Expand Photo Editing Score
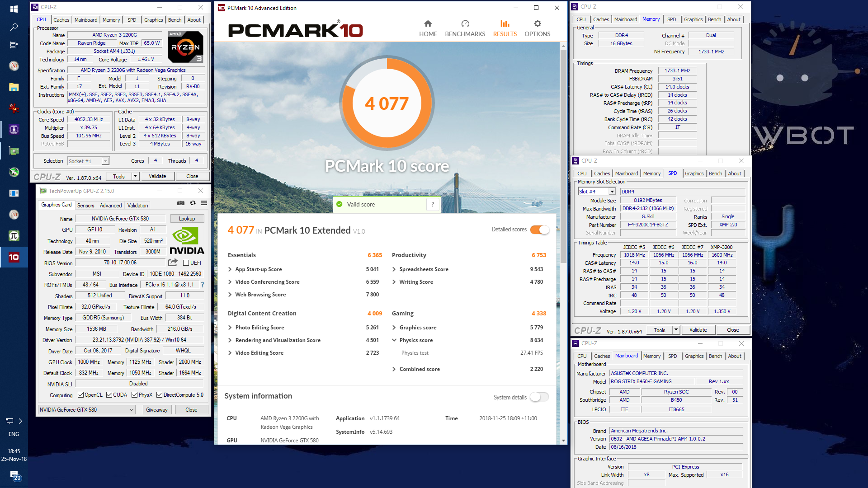The height and width of the screenshot is (488, 868). [x=230, y=328]
